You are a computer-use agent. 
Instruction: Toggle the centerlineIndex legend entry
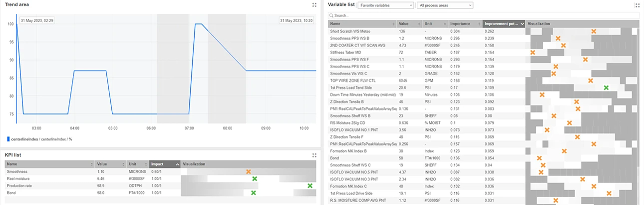pos(39,139)
